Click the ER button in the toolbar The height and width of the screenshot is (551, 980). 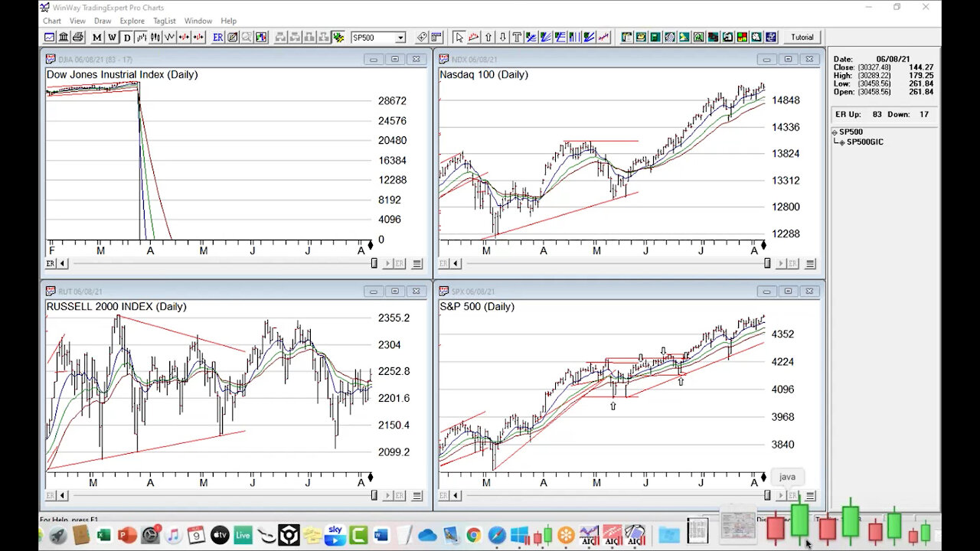[x=218, y=37]
